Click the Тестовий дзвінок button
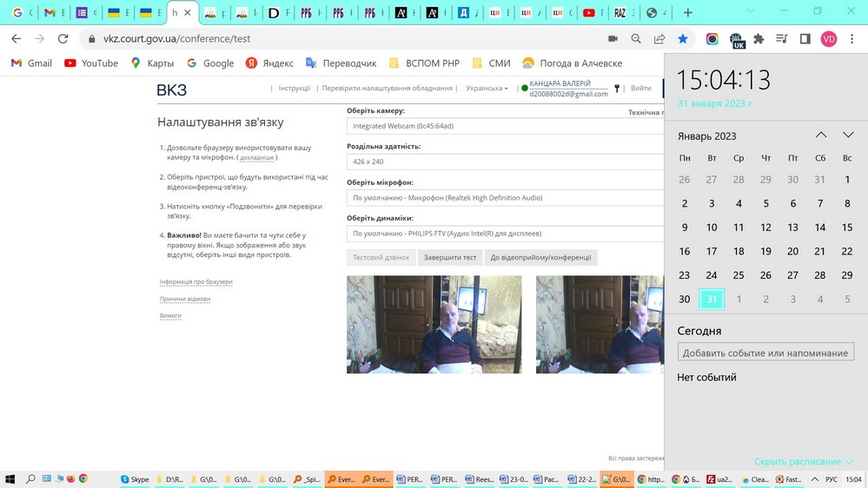868x488 pixels. tap(381, 257)
